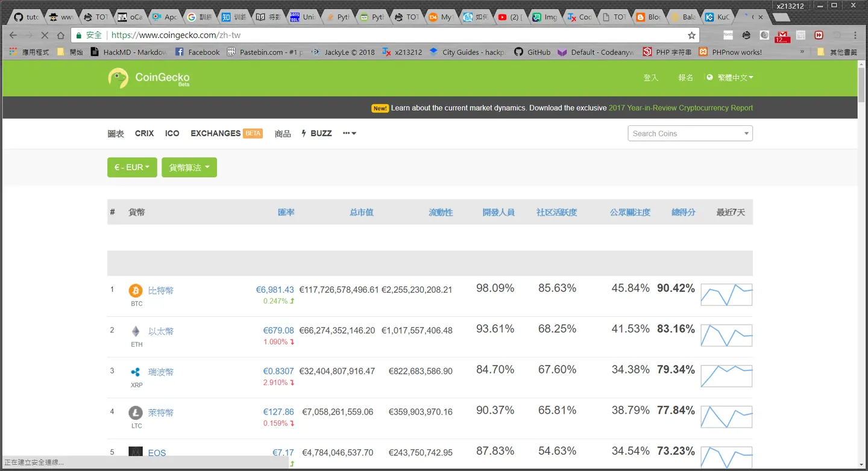Click the CoinGecko gecko logo
The image size is (868, 471).
coord(118,78)
